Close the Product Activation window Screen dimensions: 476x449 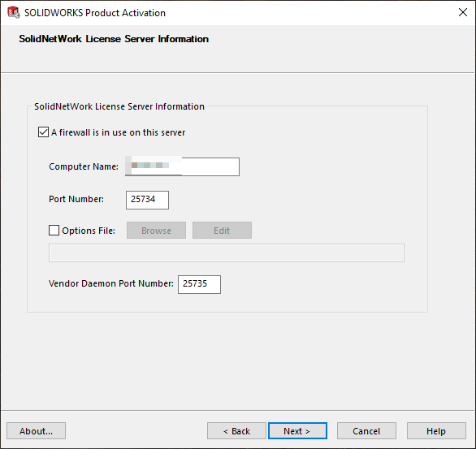click(463, 12)
